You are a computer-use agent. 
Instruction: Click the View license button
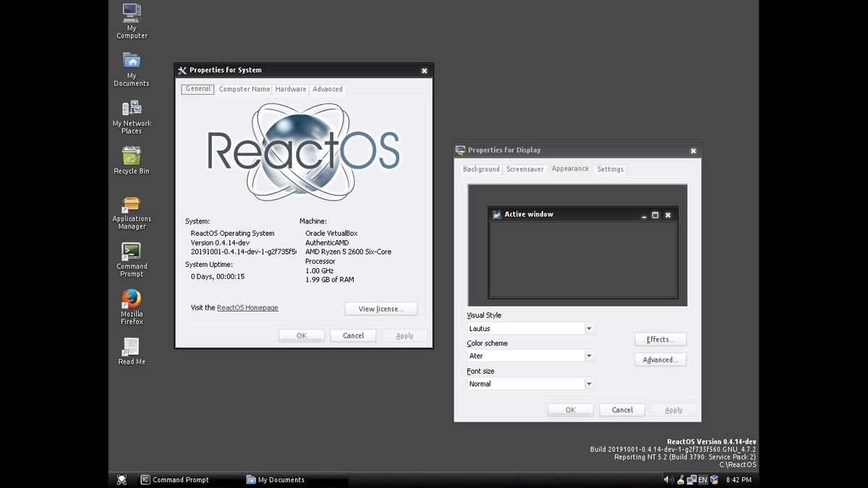pyautogui.click(x=380, y=308)
